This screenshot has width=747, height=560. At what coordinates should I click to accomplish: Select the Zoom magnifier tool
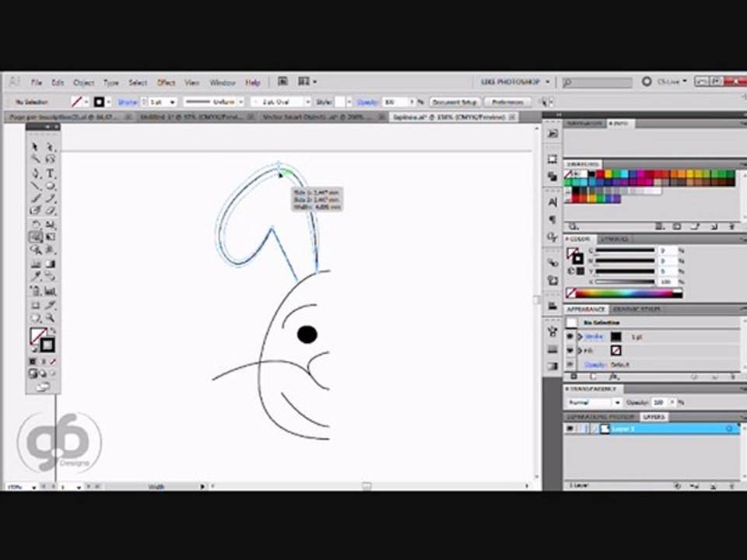[50, 318]
